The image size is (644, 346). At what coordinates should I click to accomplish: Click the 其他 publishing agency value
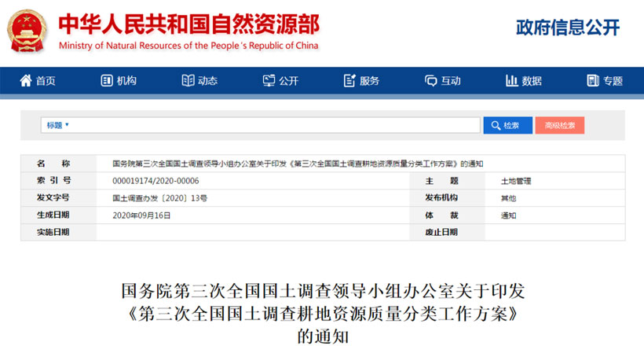tap(508, 198)
